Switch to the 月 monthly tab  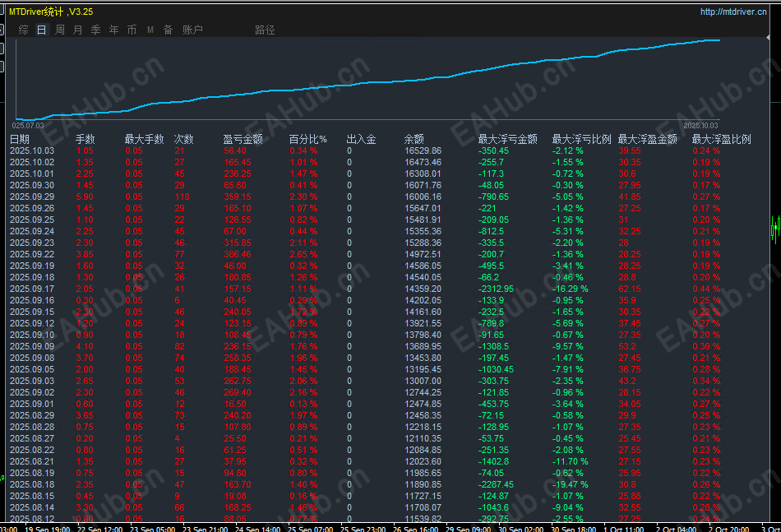click(x=78, y=30)
